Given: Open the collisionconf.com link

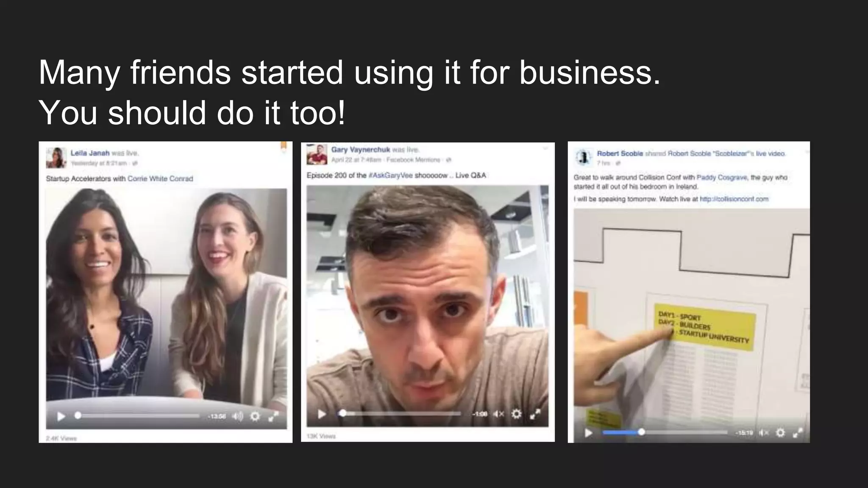Looking at the screenshot, I should coord(734,199).
